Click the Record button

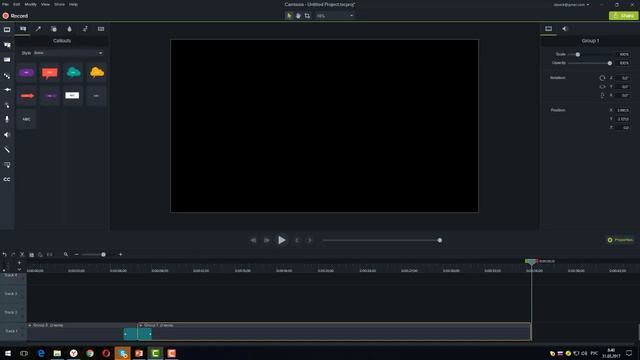(x=15, y=16)
